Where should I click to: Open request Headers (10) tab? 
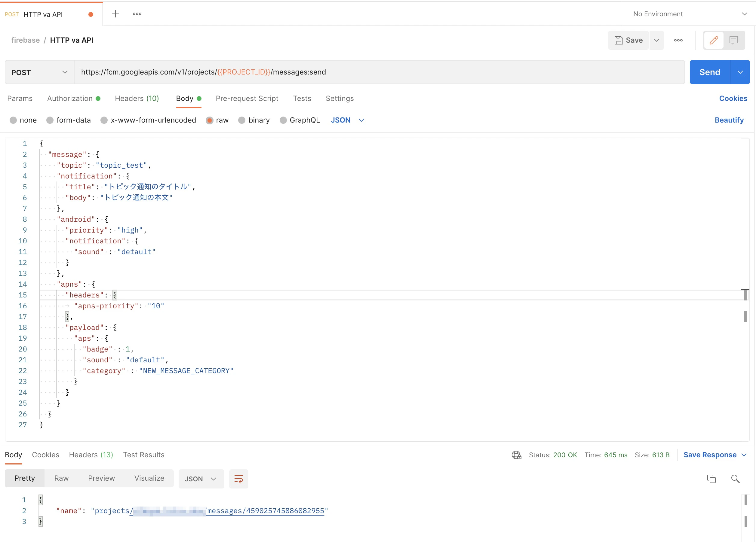(x=137, y=98)
